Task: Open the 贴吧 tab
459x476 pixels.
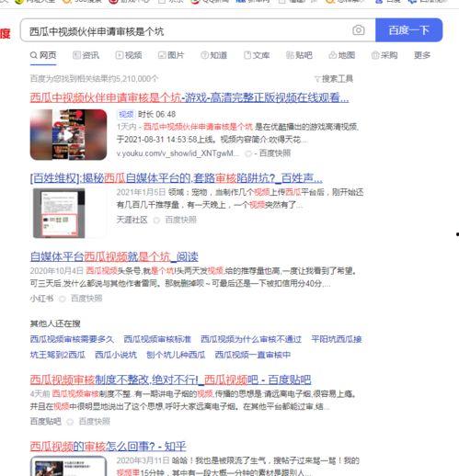Action: tap(299, 55)
